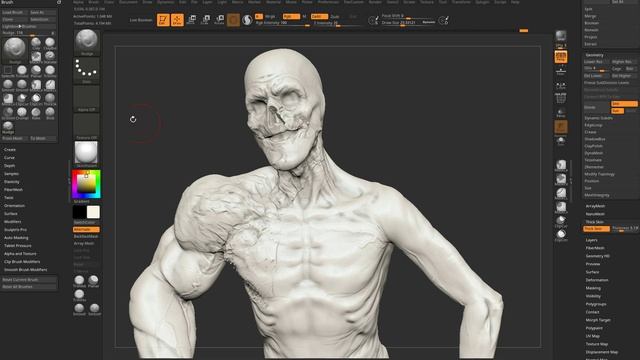Click the Divide button in Geometry
Screen dimensions: 640x360
596,107
